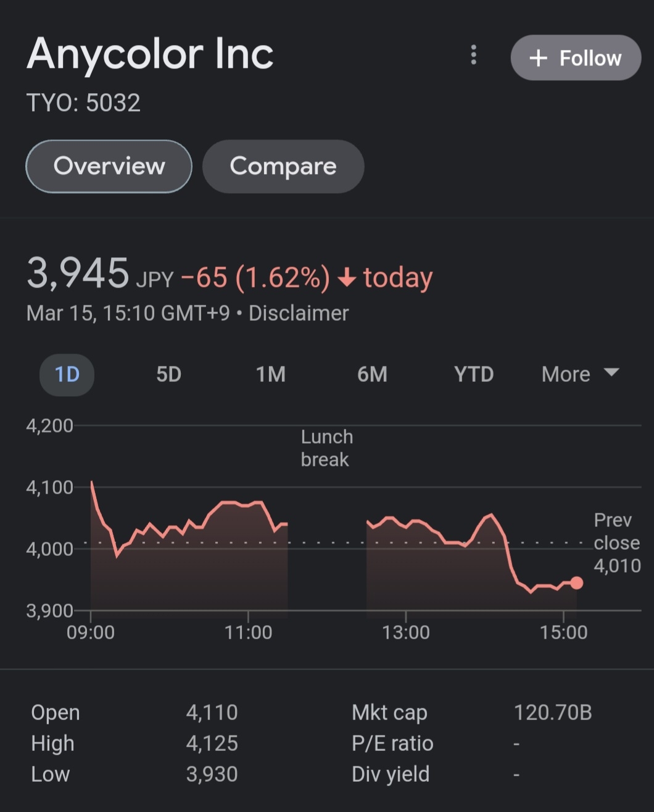Viewport: 654px width, 812px height.
Task: Select the 6M chart range
Action: click(372, 375)
